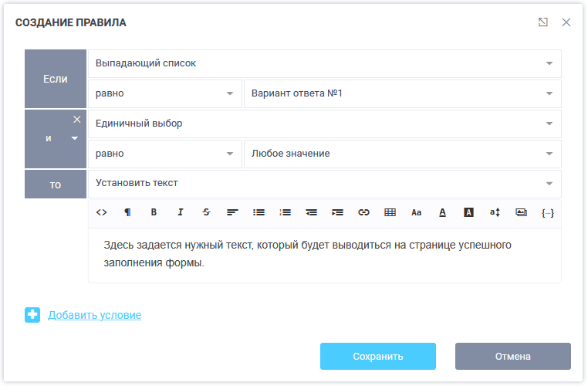Open 'равно' dropdown beside 'Любое значение'
The image size is (588, 386).
[x=165, y=154]
